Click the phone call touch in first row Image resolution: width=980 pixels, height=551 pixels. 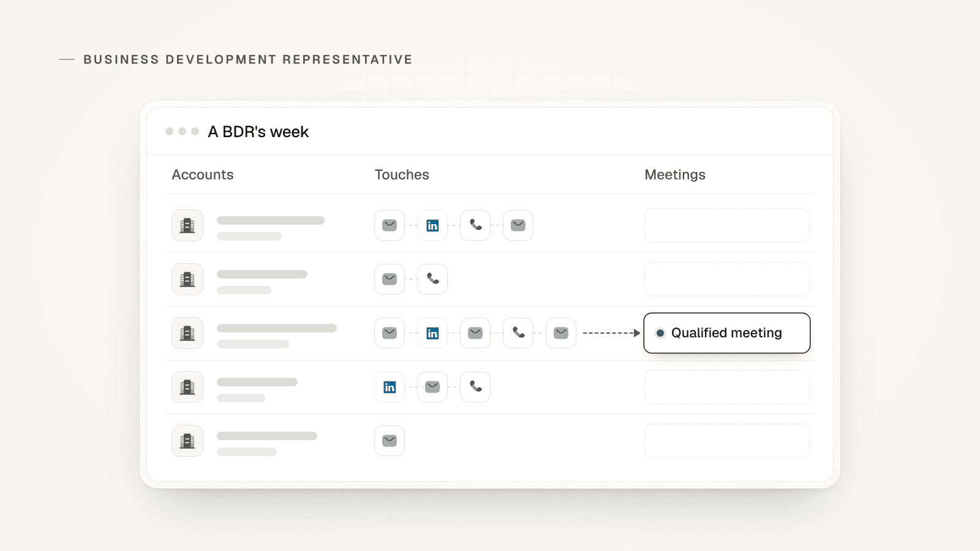[475, 225]
